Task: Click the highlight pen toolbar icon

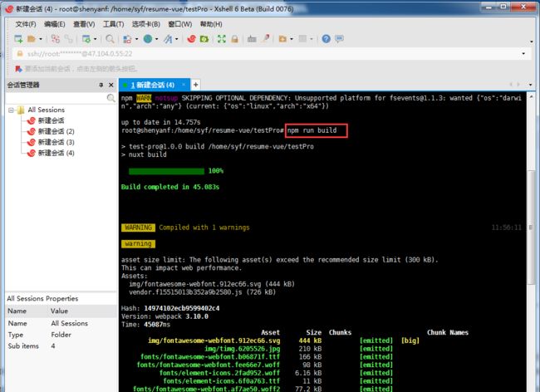Action: click(x=266, y=38)
